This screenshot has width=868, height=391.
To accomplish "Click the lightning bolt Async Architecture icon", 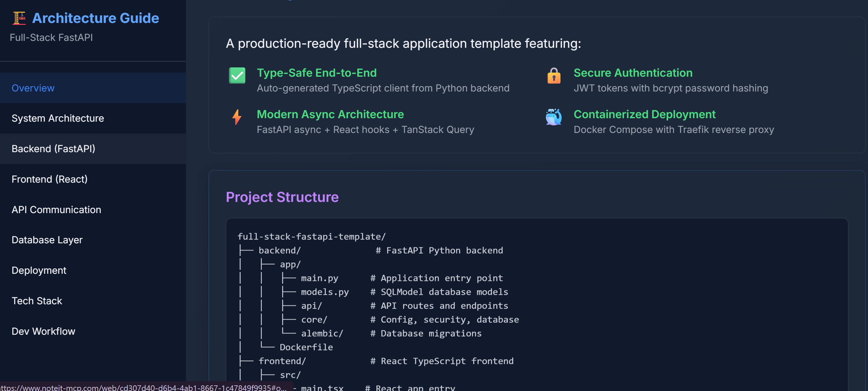I will 237,117.
